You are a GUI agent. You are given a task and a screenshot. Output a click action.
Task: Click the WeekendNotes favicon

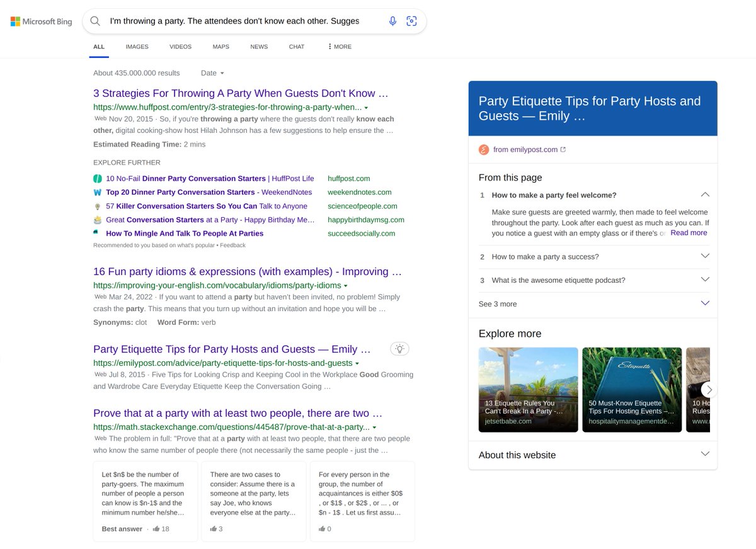click(98, 193)
